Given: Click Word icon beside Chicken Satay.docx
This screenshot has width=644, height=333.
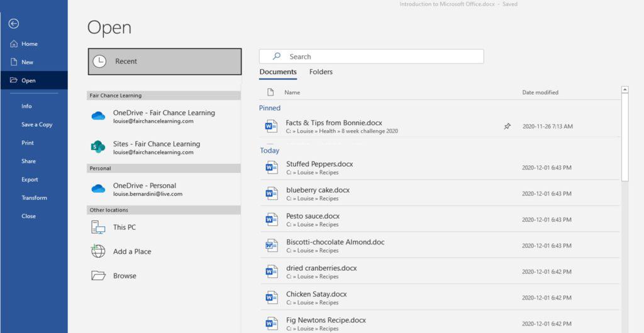Looking at the screenshot, I should pyautogui.click(x=272, y=297).
